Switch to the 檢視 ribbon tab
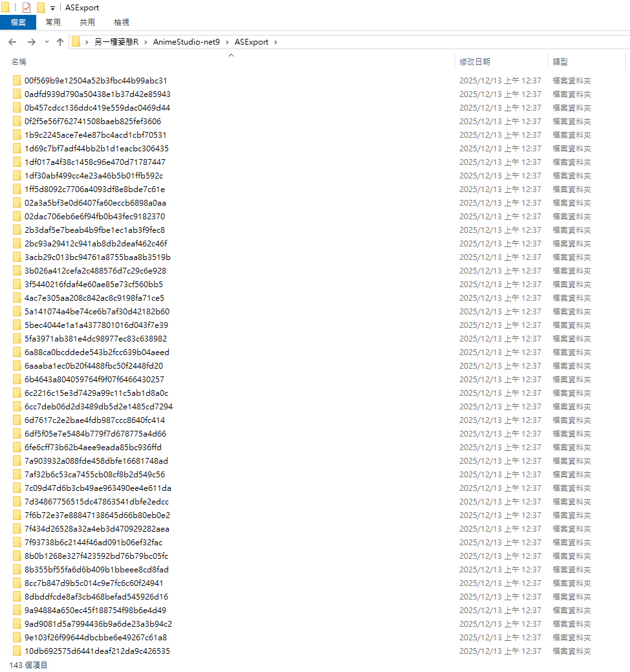 [122, 23]
